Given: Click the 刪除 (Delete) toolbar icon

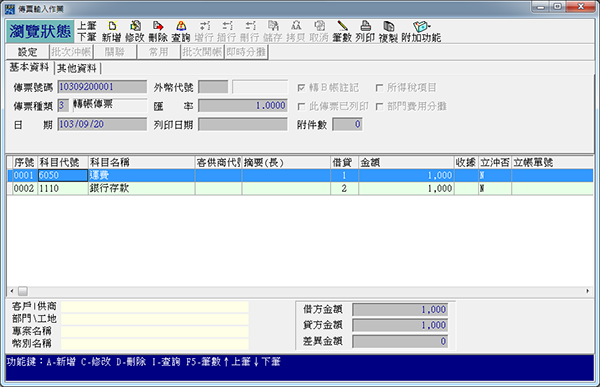Looking at the screenshot, I should click(x=158, y=31).
